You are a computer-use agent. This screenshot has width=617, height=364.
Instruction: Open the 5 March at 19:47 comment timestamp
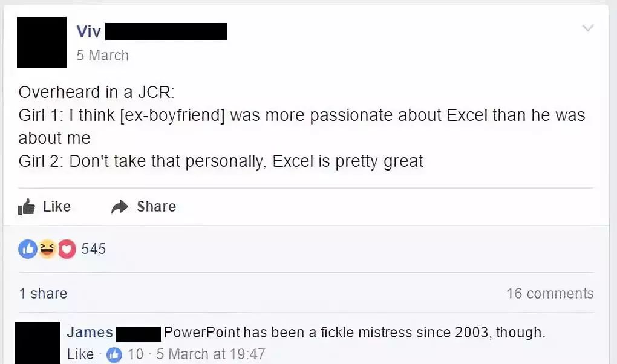[x=211, y=354]
